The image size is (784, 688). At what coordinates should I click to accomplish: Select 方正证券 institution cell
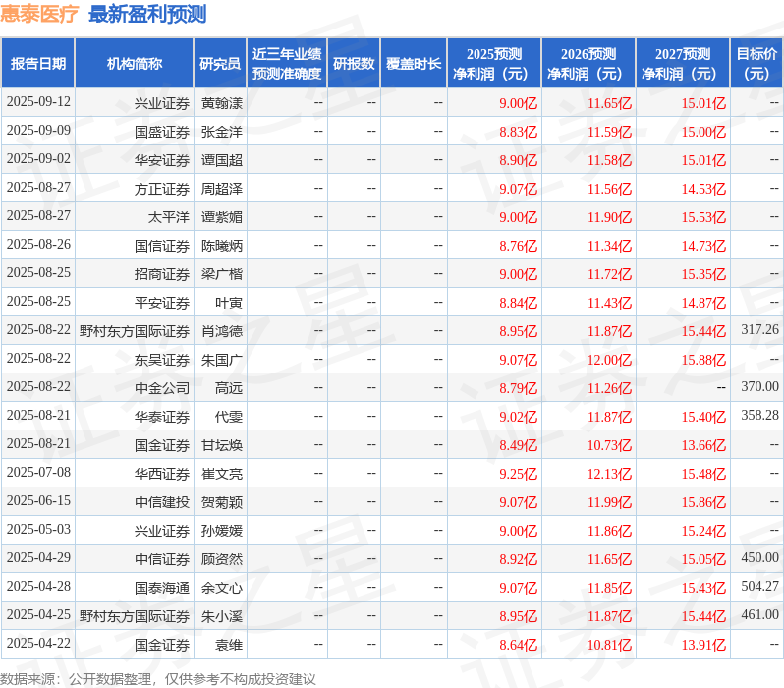pos(162,189)
